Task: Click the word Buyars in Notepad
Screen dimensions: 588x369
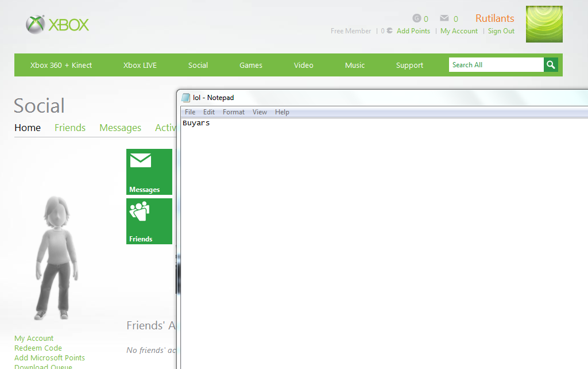Action: click(196, 123)
